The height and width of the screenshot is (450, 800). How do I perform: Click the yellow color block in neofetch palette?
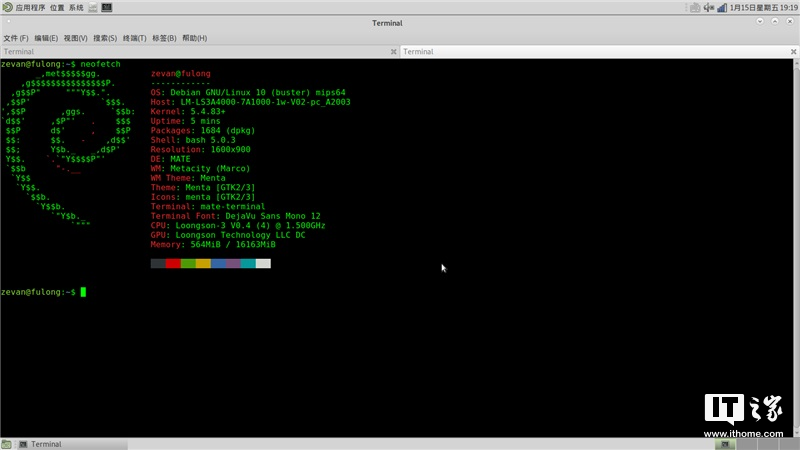(x=203, y=263)
